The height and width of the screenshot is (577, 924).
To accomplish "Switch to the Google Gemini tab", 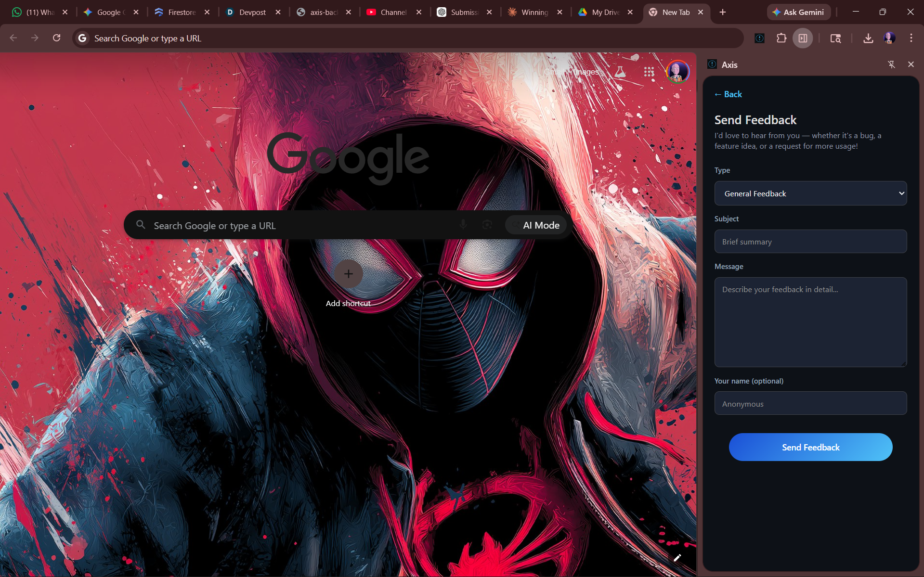I will coord(111,12).
